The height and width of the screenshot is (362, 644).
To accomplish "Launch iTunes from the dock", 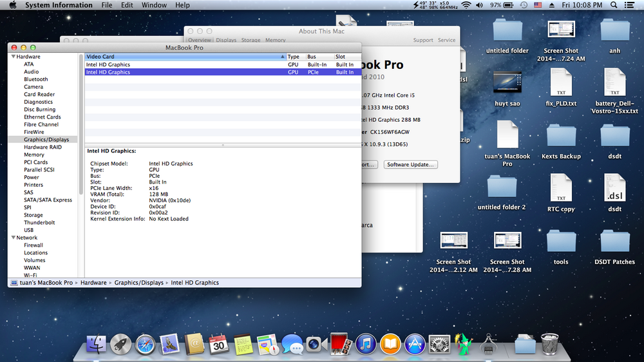I will [x=365, y=344].
